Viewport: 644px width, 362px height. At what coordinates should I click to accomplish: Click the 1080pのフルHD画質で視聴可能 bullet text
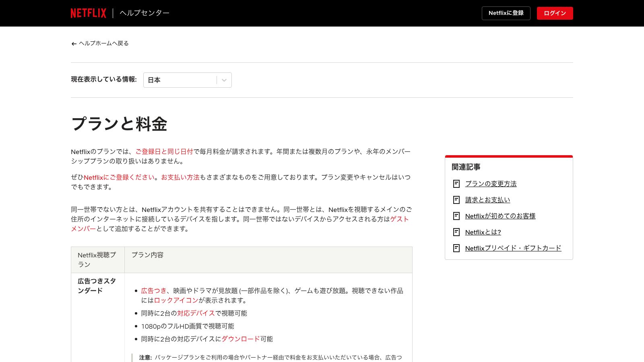(188, 326)
